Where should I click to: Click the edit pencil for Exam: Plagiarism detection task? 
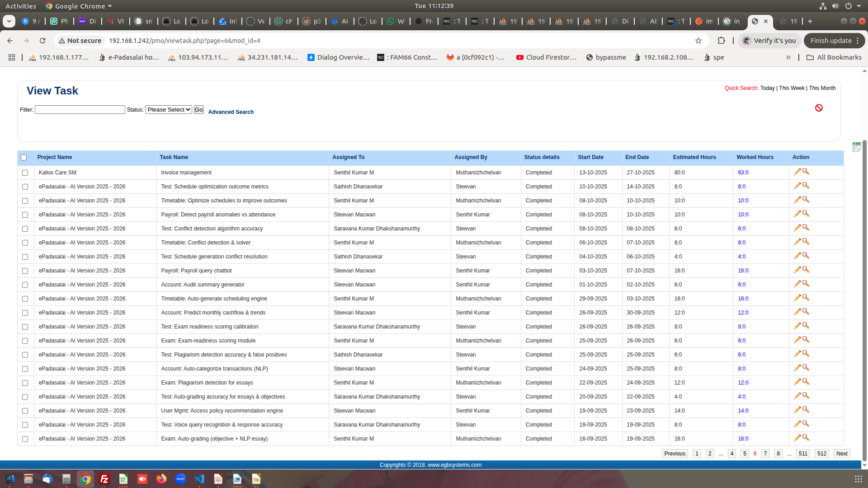pyautogui.click(x=797, y=382)
